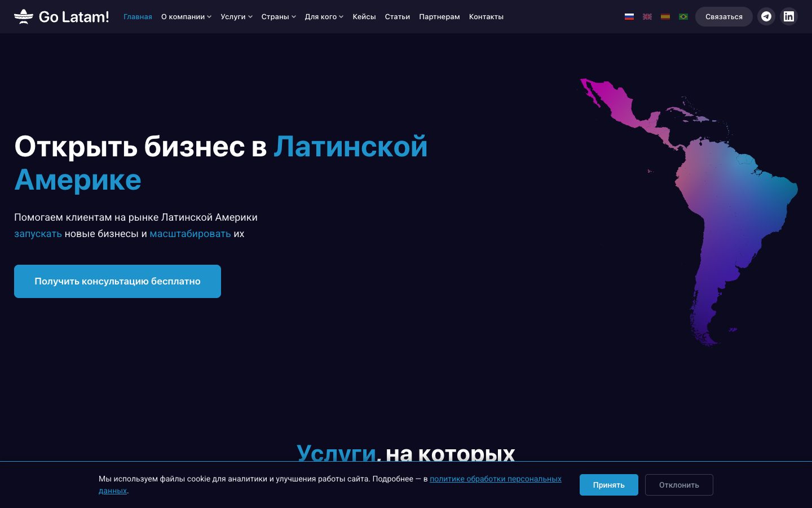This screenshot has height=508, width=812.
Task: Open the Партнерам menu item
Action: point(439,17)
